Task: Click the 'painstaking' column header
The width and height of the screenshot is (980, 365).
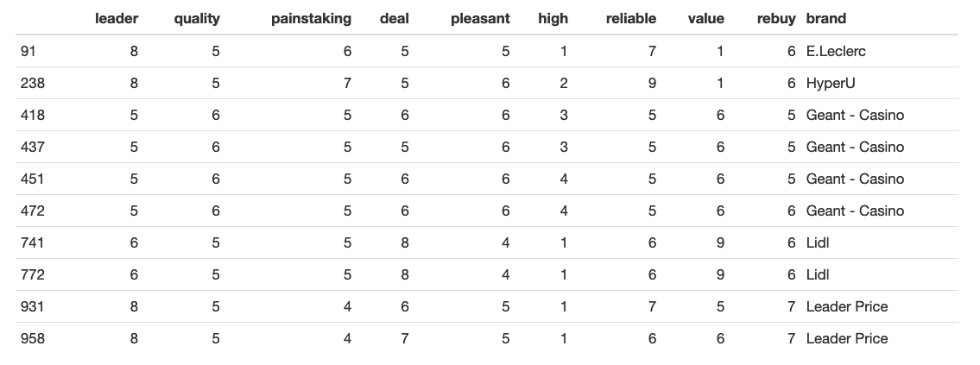Action: tap(311, 19)
